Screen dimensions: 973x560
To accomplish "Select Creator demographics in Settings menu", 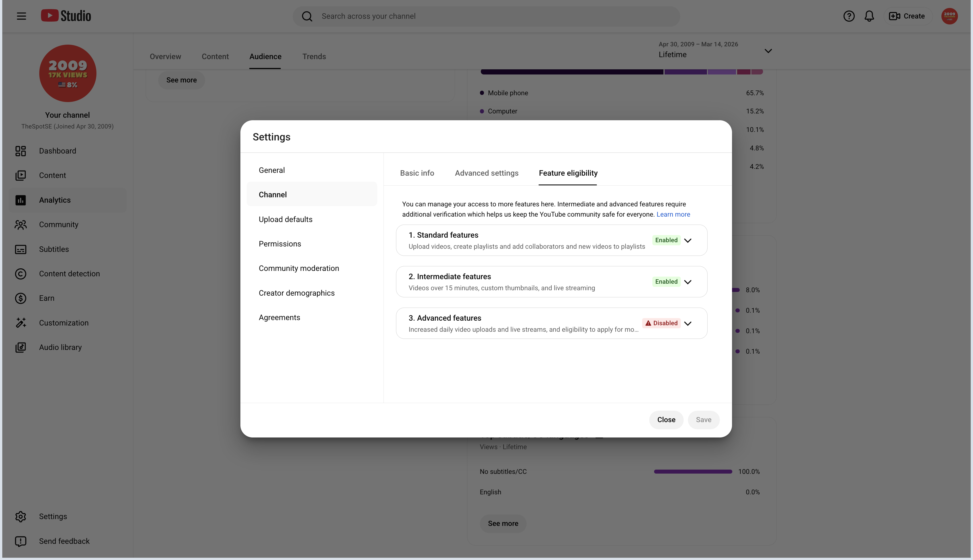I will pyautogui.click(x=312, y=293).
